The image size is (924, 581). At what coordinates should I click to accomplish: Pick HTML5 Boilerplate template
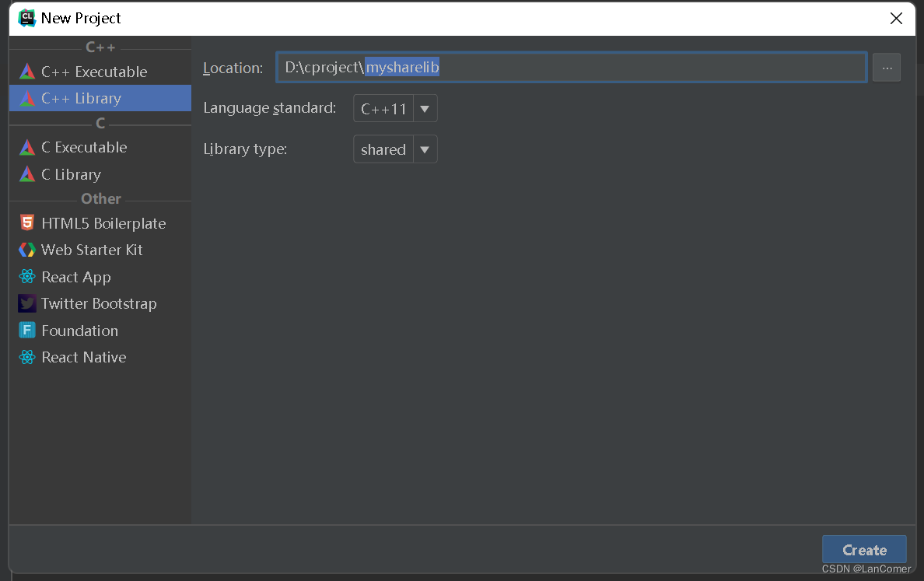coord(100,223)
